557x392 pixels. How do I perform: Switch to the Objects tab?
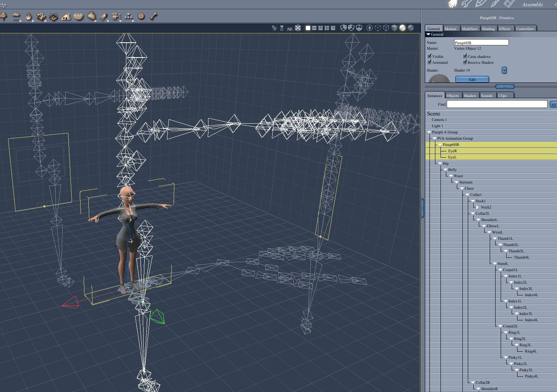453,95
